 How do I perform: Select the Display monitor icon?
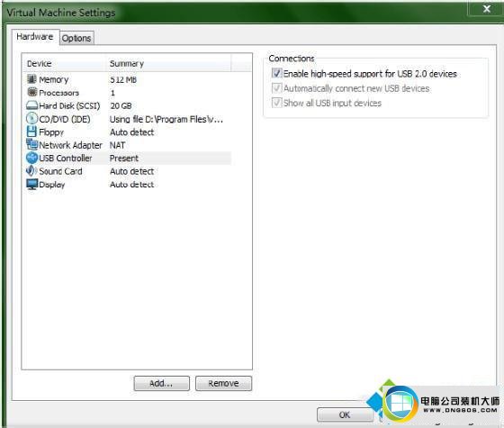[x=31, y=184]
